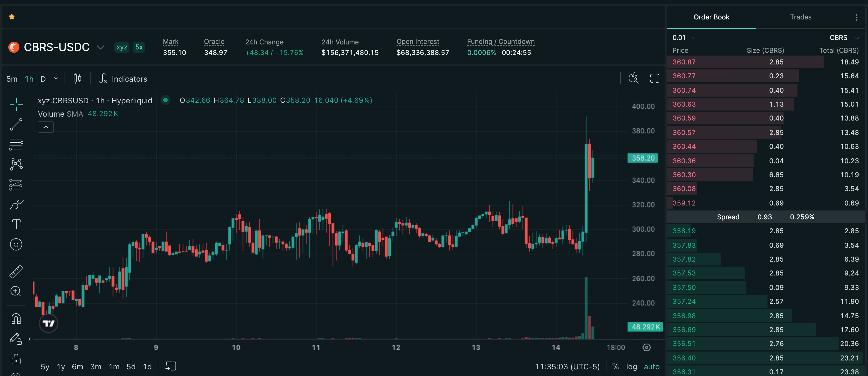Screen dimensions: 868x376
Task: Toggle the favorite star for CBRS-USDC
Action: tap(12, 16)
